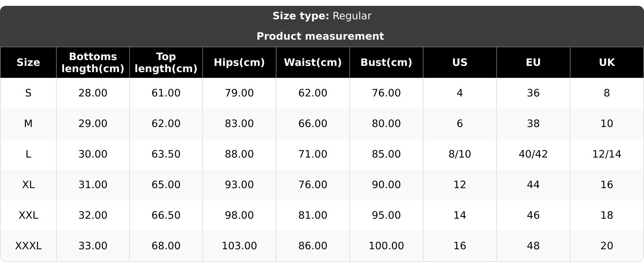Image resolution: width=644 pixels, height=262 pixels.
Task: Click the UK column header
Action: (607, 63)
